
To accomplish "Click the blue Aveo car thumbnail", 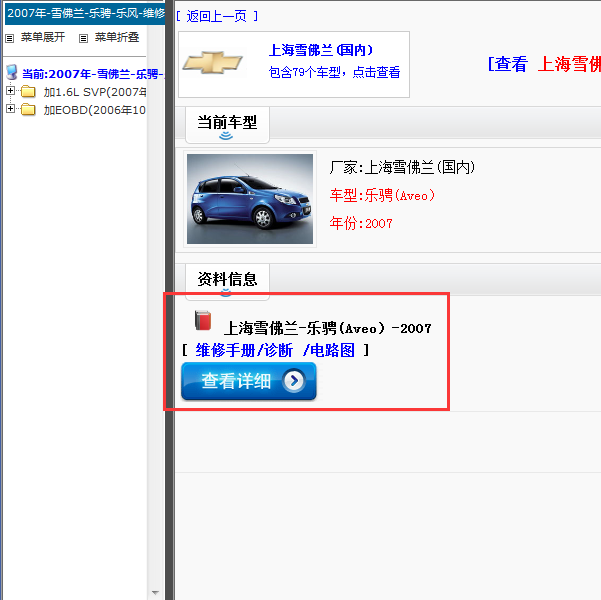I will 250,199.
